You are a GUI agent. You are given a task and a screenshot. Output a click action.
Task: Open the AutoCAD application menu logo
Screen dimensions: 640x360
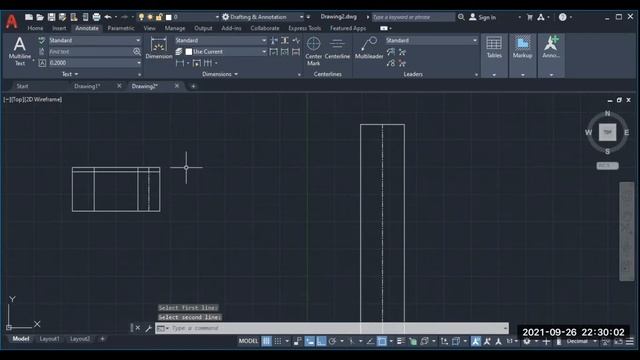pos(12,21)
